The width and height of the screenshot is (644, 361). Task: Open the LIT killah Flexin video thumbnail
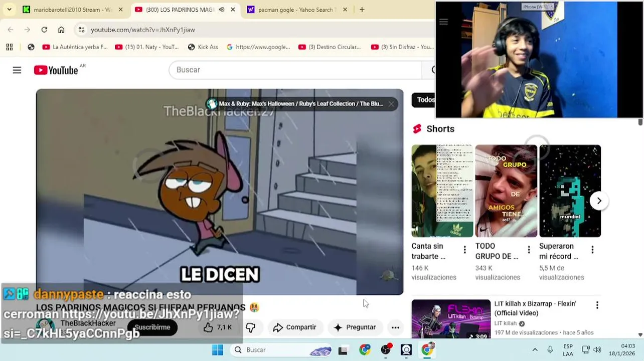pyautogui.click(x=451, y=319)
